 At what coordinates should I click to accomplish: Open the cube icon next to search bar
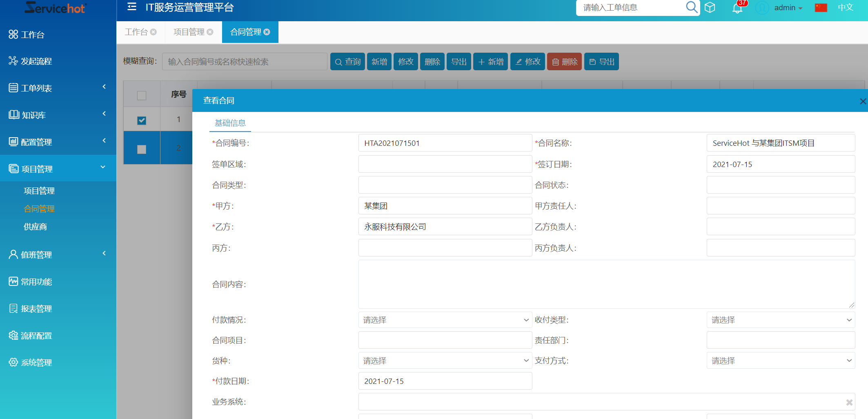(710, 7)
